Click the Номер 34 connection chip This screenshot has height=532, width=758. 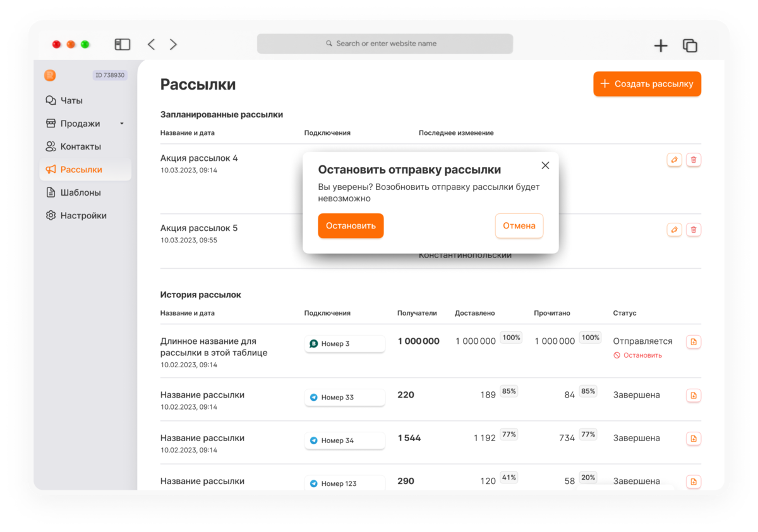tap(345, 440)
